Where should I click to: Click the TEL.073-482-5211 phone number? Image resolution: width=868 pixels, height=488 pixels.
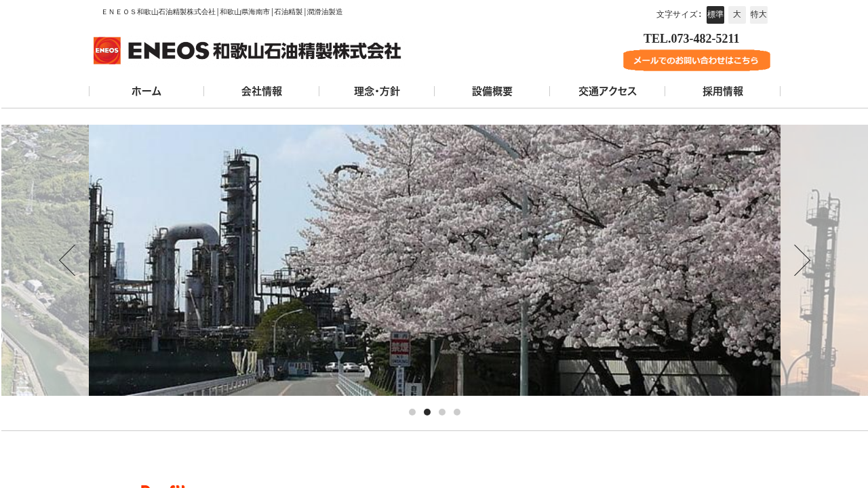(691, 39)
